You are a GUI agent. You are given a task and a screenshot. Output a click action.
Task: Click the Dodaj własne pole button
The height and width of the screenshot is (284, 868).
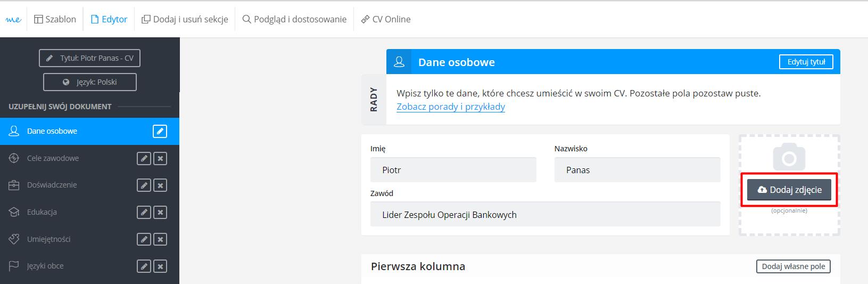pos(793,266)
